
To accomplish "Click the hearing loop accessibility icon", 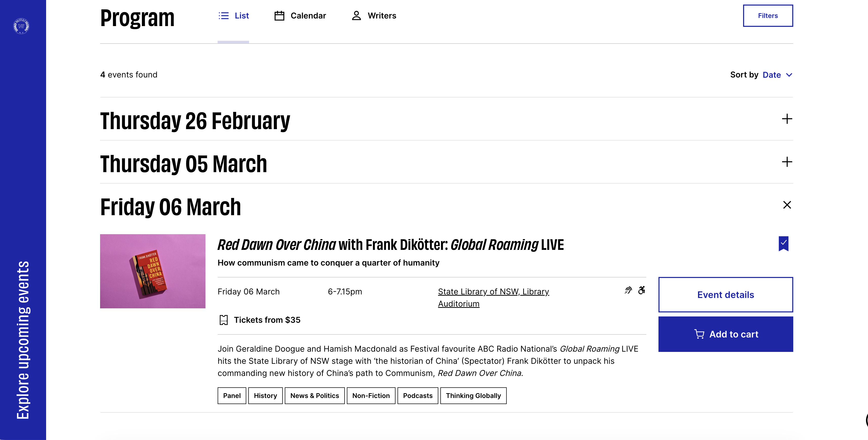I will click(628, 290).
